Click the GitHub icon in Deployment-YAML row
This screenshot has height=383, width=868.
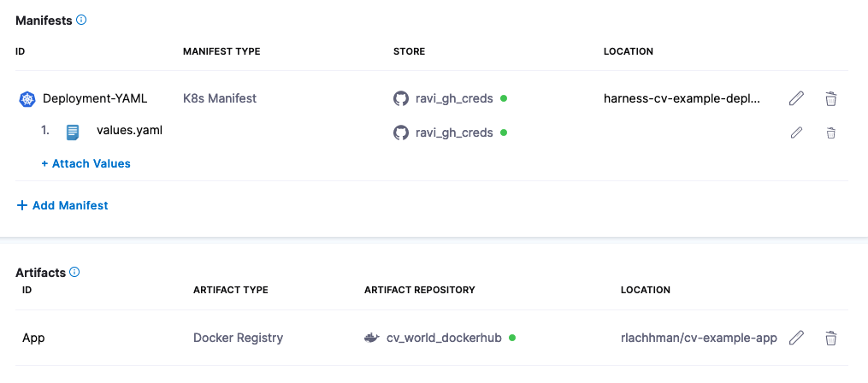[x=401, y=98]
